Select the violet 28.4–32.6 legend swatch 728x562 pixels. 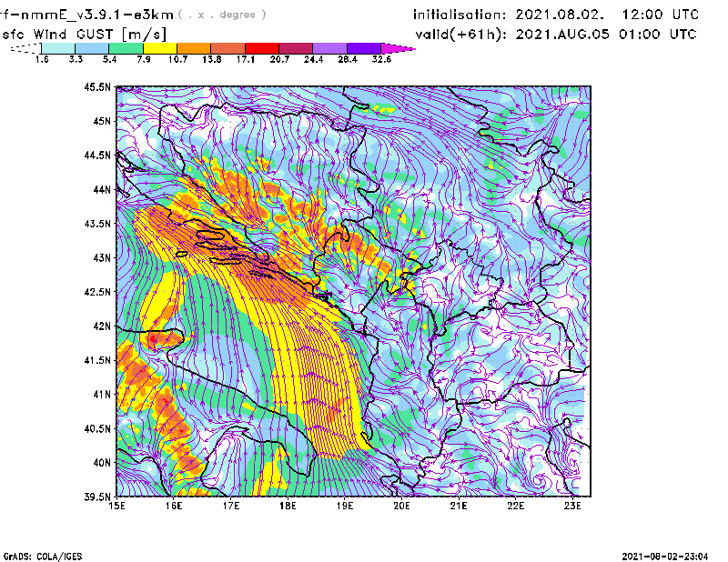(364, 48)
